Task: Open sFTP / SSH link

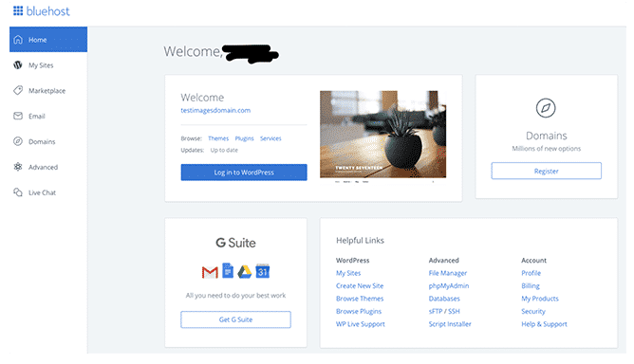Action: click(444, 311)
